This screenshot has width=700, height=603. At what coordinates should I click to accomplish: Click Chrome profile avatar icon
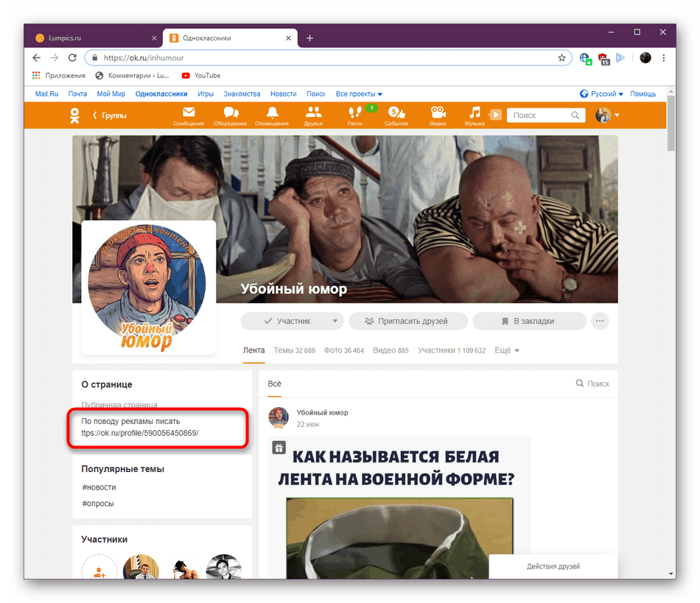pos(645,57)
